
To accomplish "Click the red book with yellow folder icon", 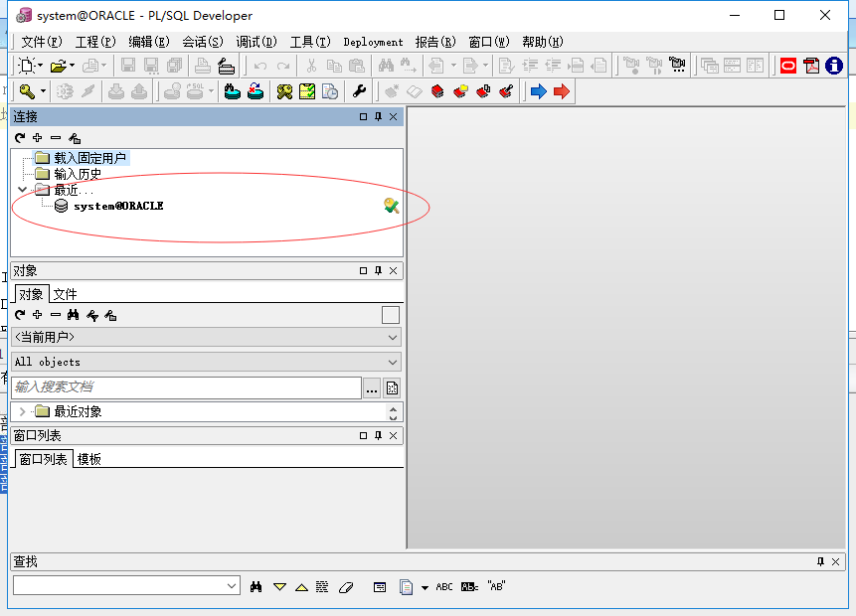I will point(460,91).
